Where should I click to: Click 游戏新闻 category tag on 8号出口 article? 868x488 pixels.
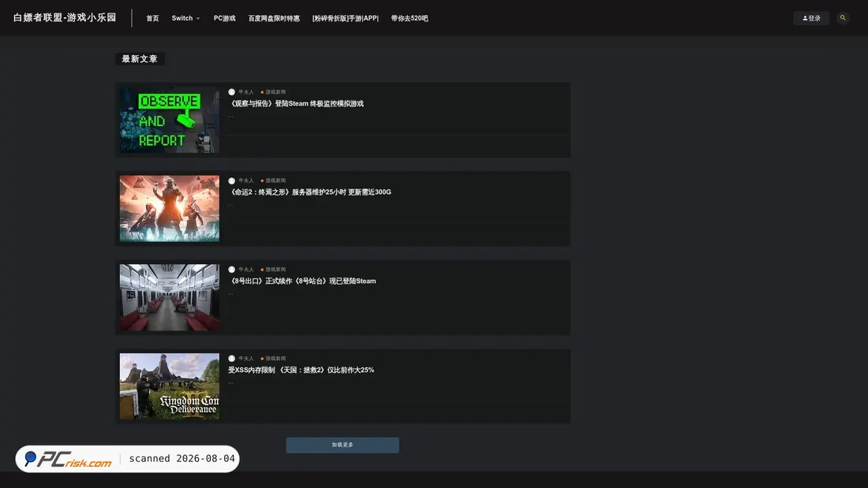[x=274, y=270]
